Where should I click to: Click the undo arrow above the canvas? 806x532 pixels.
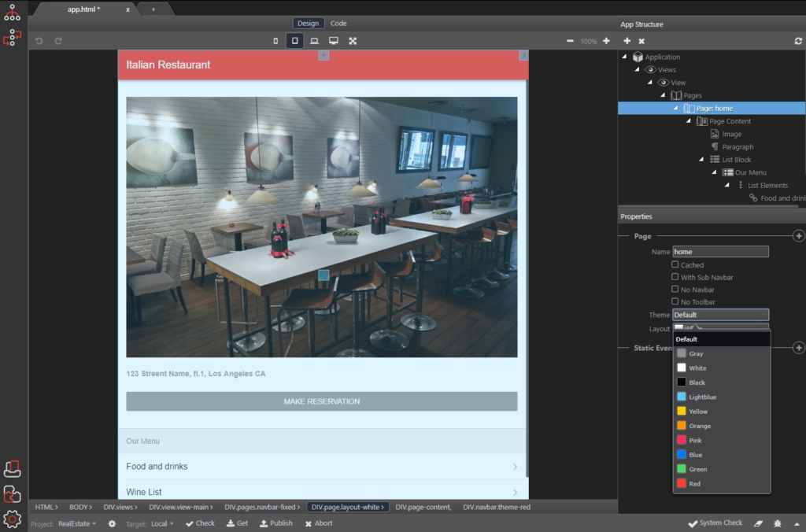38,40
